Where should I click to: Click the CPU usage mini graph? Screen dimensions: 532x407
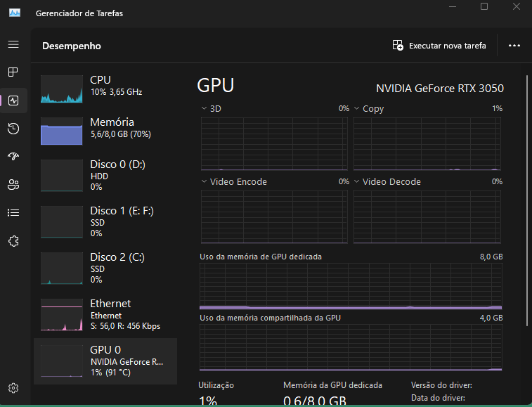coord(62,89)
